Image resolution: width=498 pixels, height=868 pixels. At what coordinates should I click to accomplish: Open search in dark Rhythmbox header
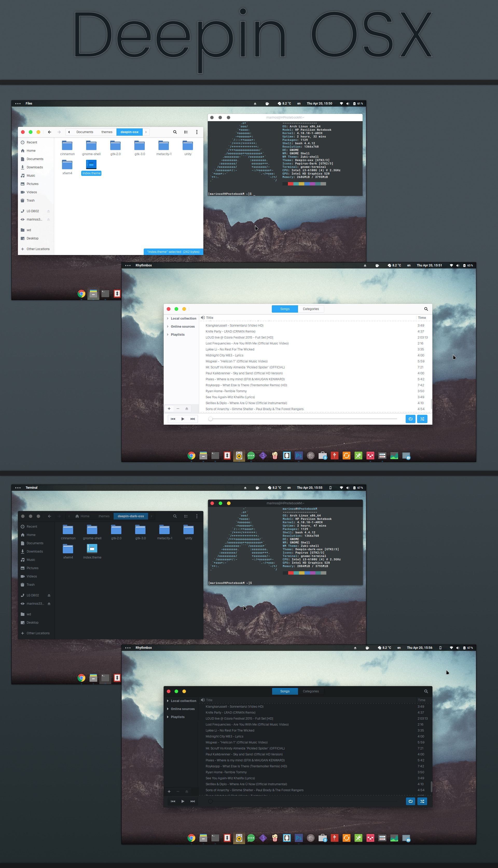(x=426, y=691)
